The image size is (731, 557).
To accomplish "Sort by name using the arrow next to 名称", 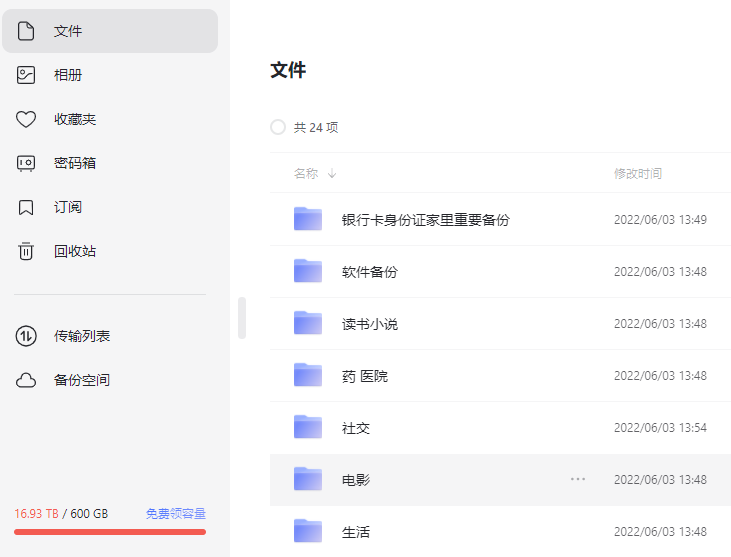I will 332,173.
